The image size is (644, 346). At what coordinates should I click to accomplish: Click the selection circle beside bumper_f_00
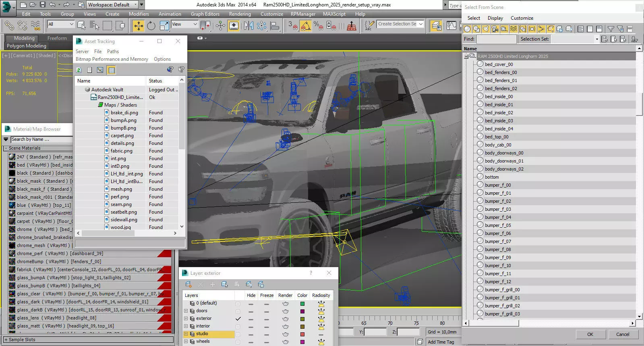(480, 185)
